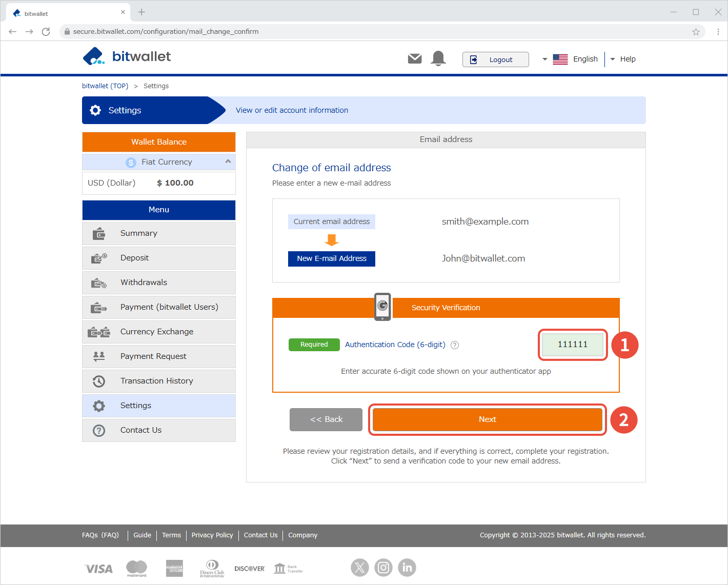Select Payment Request menu item
The height and width of the screenshot is (585, 728).
point(159,356)
